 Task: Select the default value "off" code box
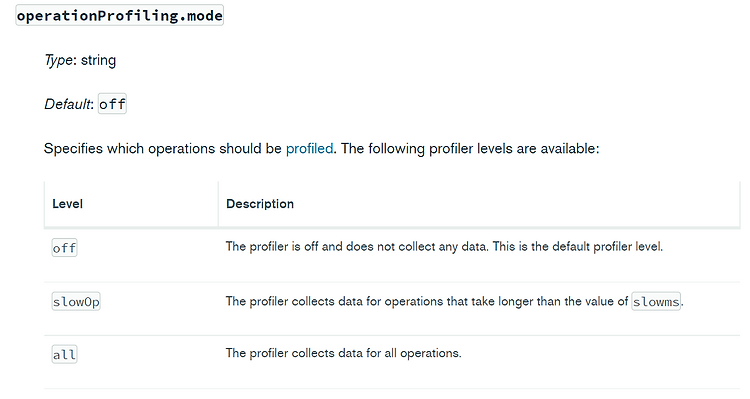click(x=112, y=104)
